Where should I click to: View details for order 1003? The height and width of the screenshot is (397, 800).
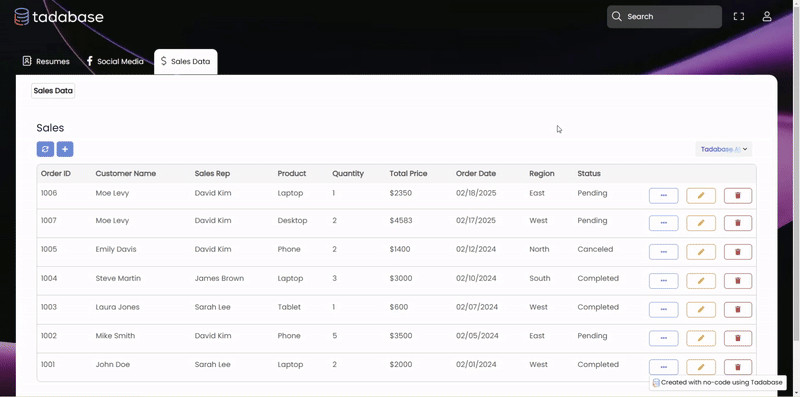point(663,309)
